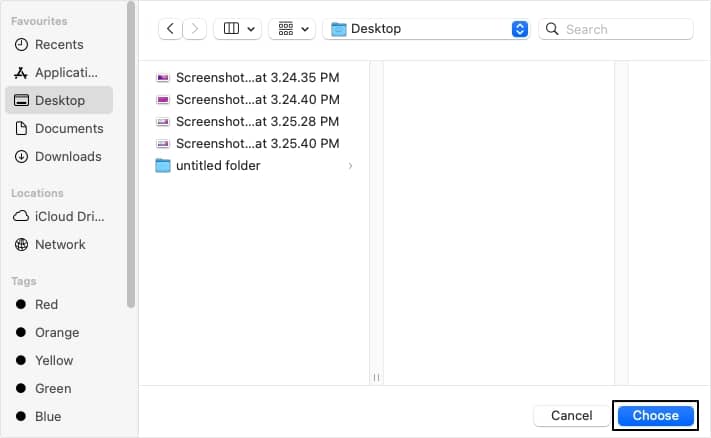Open Recents in the sidebar
The height and width of the screenshot is (438, 711).
59,44
